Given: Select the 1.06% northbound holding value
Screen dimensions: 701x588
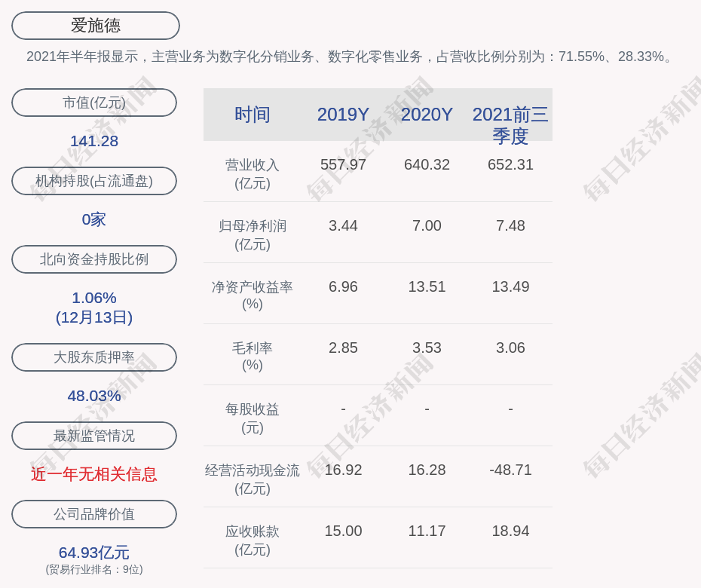Looking at the screenshot, I should [x=94, y=298].
